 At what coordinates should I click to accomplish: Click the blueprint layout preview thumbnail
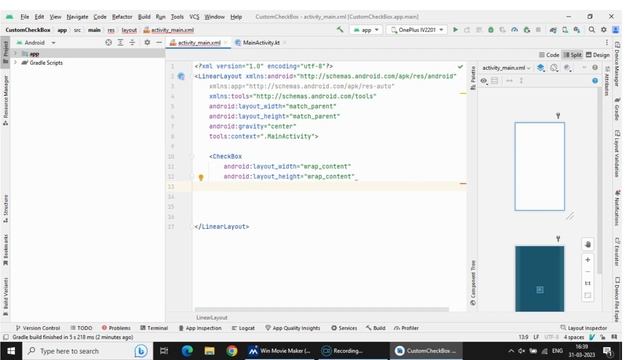540,279
